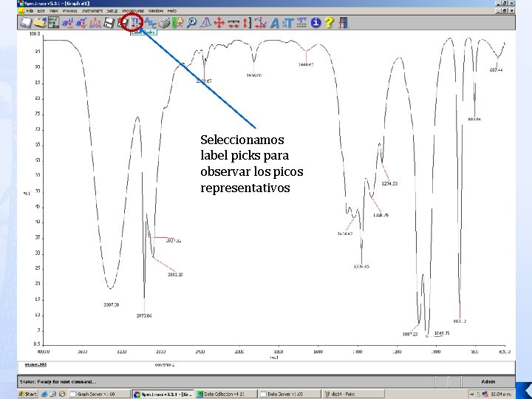Open a spectrum file with the folder icon

[x=40, y=23]
